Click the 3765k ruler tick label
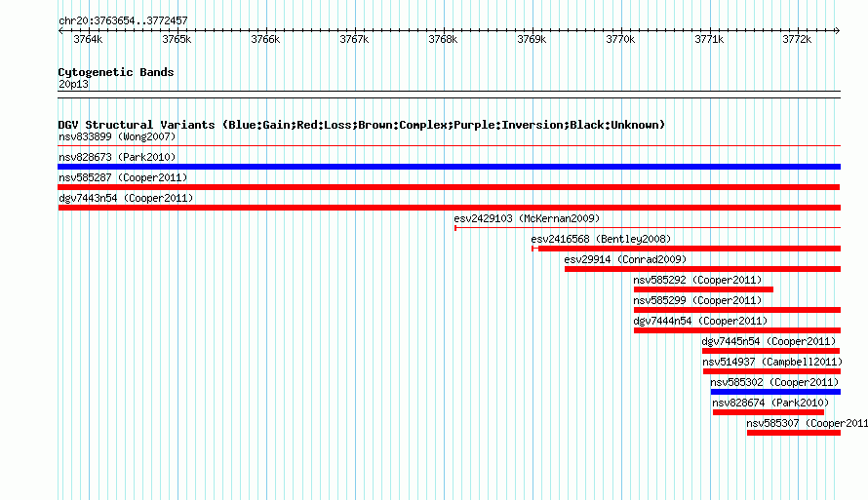868x500 pixels. click(177, 39)
